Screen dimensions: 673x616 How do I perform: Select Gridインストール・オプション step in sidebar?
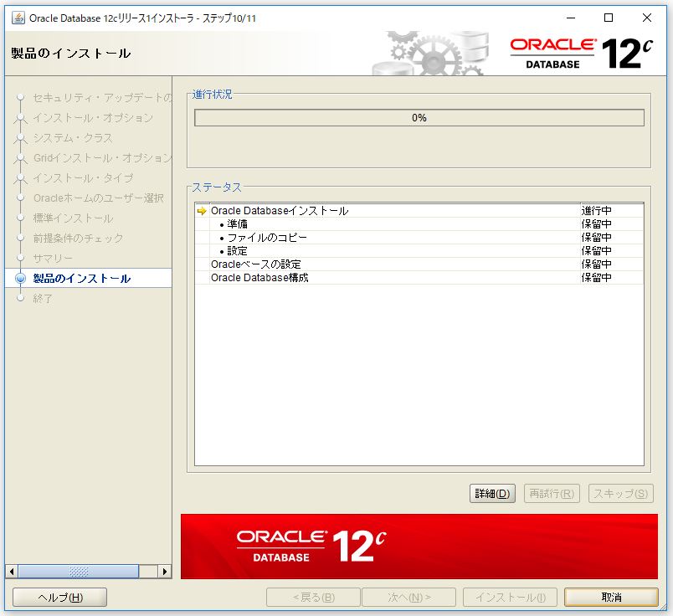tap(103, 158)
